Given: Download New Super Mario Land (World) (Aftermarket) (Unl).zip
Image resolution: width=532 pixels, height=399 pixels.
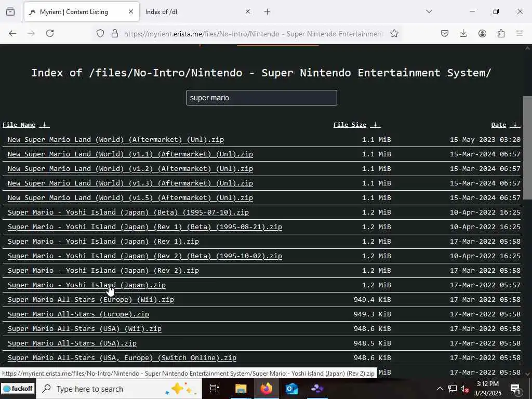Looking at the screenshot, I should click(116, 139).
